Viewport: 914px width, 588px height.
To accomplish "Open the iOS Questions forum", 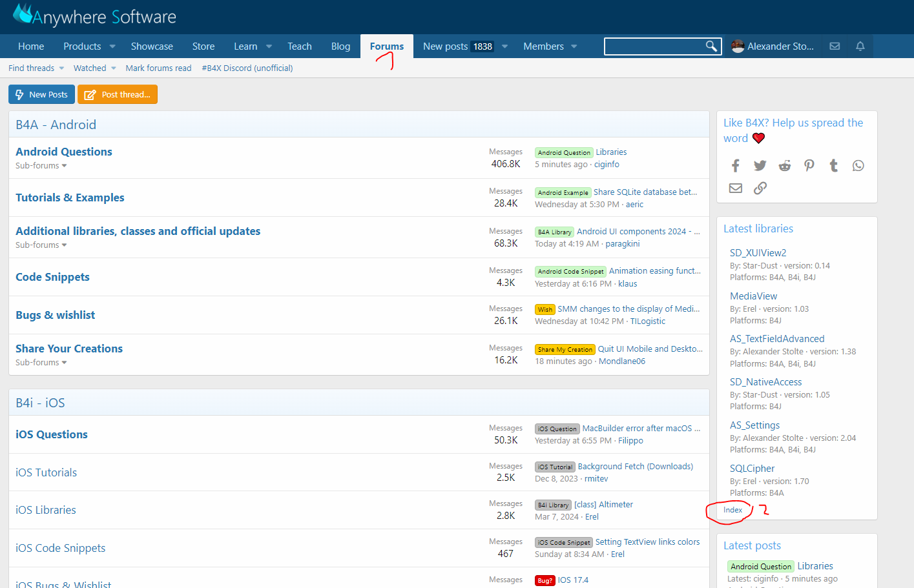I will point(52,434).
